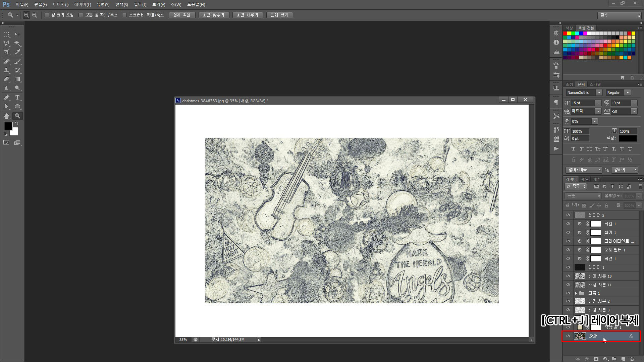Open the 15 pt font size dropdown
Screen dimensions: 644x362
[598, 103]
